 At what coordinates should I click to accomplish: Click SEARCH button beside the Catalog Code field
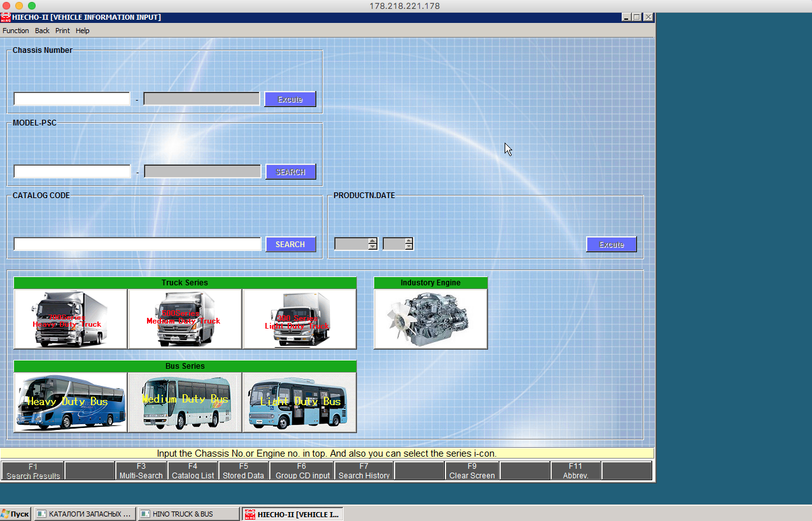[290, 245]
